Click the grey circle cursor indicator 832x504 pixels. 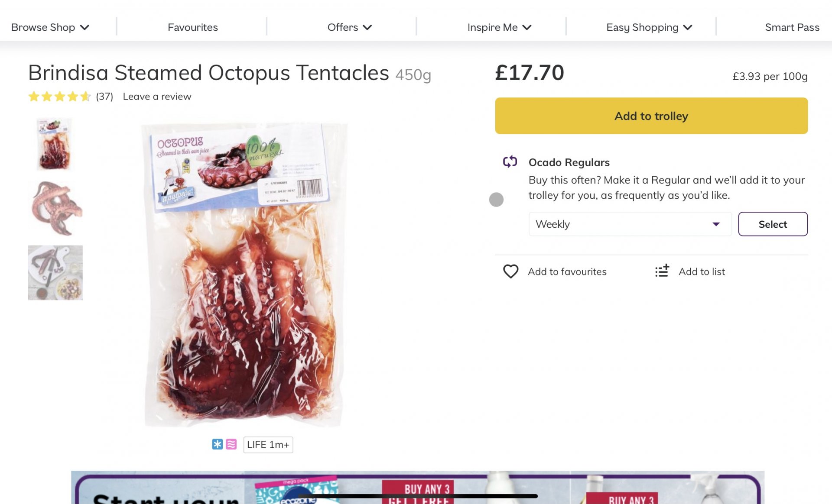[x=496, y=200]
